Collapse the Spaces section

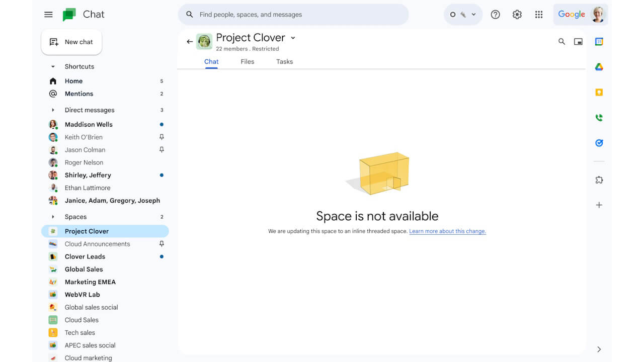click(x=53, y=217)
